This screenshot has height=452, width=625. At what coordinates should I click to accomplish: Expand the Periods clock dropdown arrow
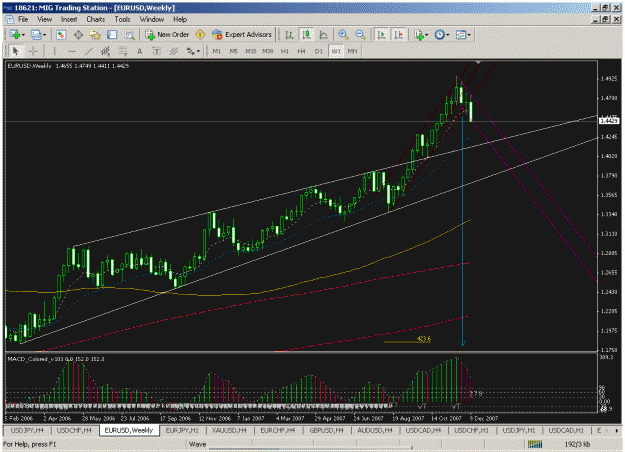click(x=448, y=35)
